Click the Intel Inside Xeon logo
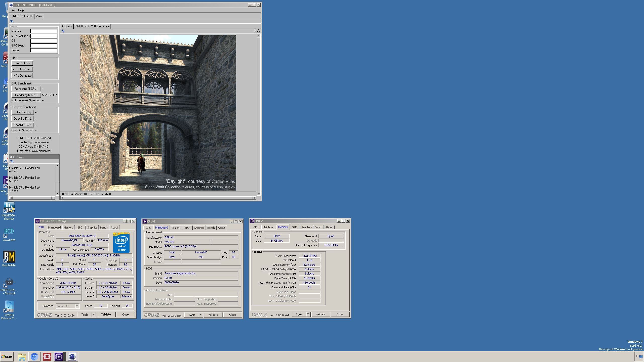Viewport: 644px width, 362px height. coord(121,243)
